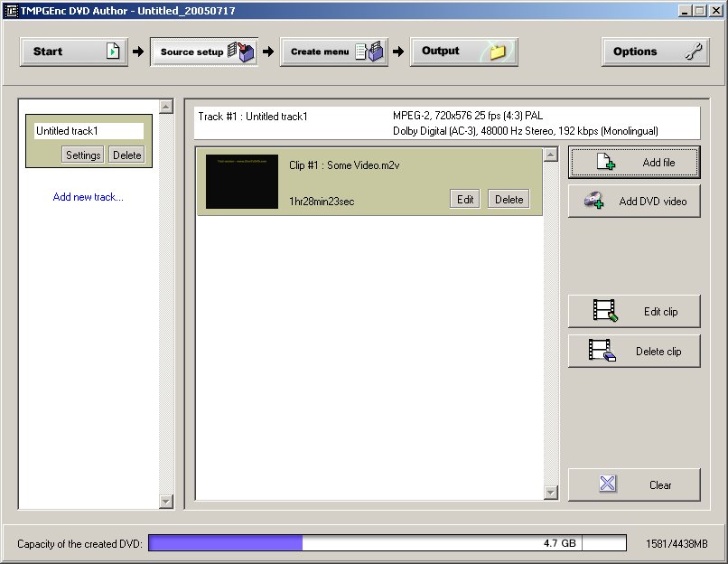Screen dimensions: 728x564
Task: Maximize the TMPGEnc DVD Author window
Action: [700, 11]
